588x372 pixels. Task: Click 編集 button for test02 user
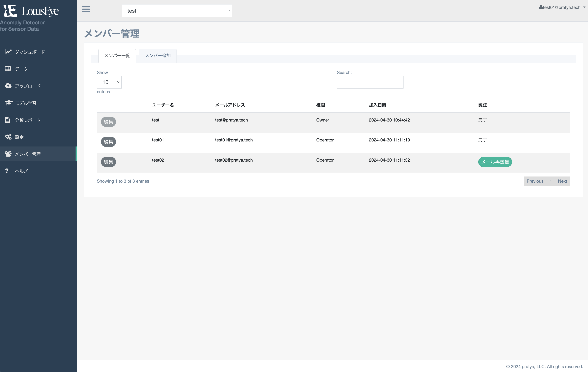(108, 162)
